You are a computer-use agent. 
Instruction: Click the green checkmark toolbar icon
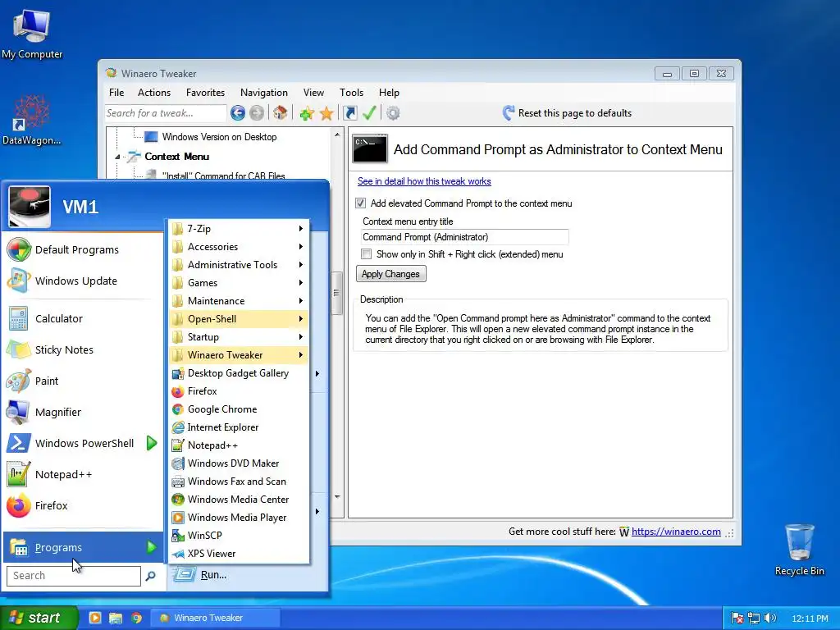(369, 113)
